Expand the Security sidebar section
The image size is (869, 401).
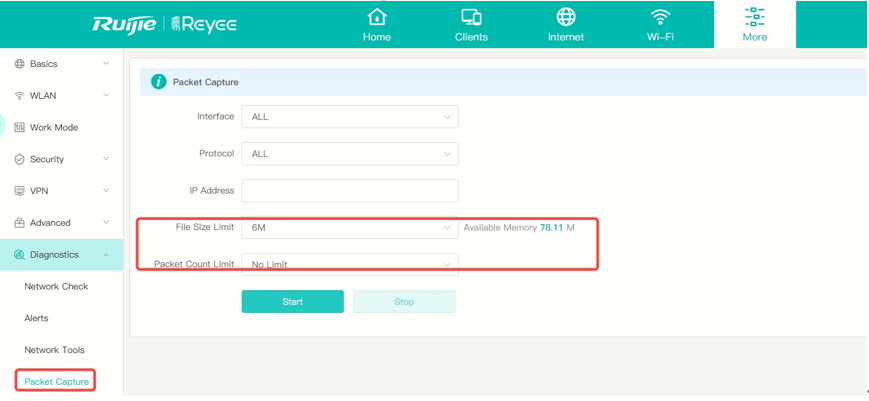click(61, 159)
